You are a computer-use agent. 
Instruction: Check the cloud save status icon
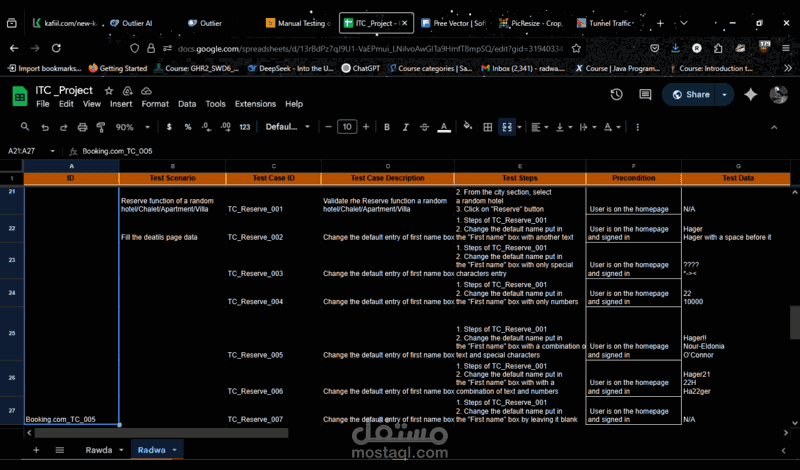pyautogui.click(x=146, y=91)
